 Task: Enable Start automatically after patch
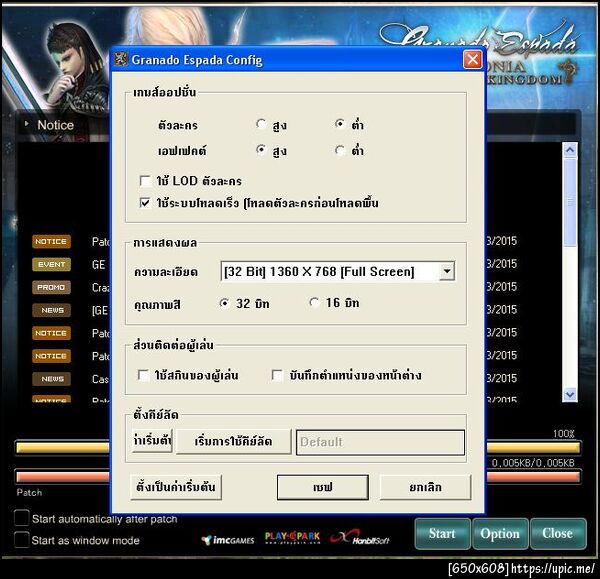(21, 518)
